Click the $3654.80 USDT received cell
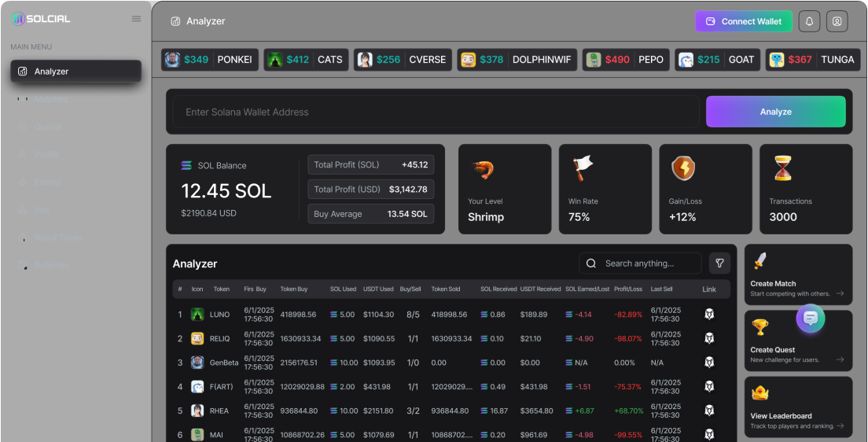The width and height of the screenshot is (868, 442). pos(536,411)
